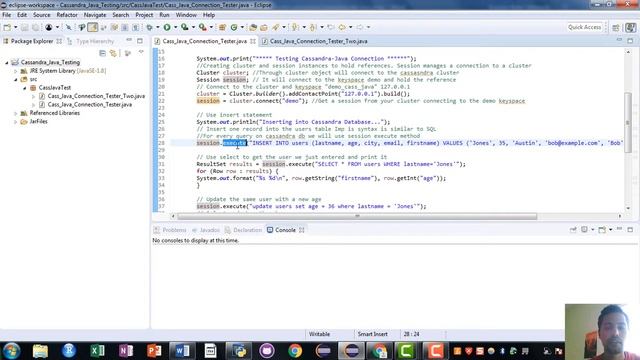Toggle Mark Occurrences toolbar button
This screenshot has width=640, height=360.
pyautogui.click(x=93, y=27)
